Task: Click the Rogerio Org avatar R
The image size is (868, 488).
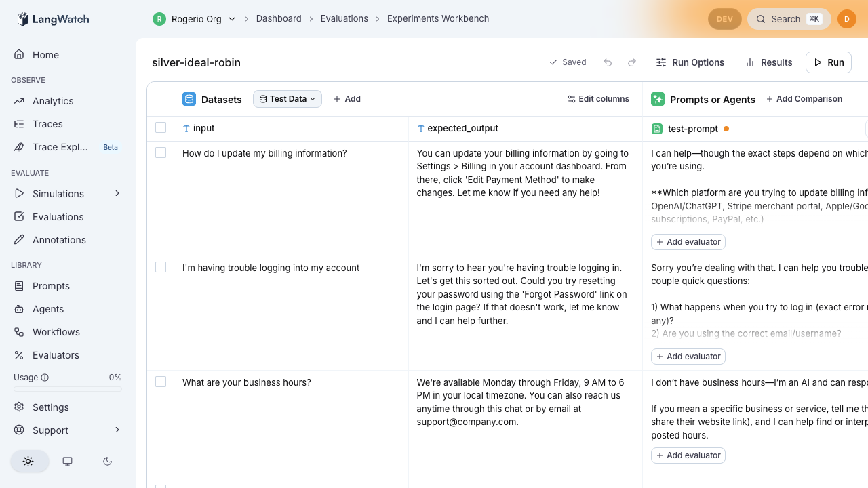Action: pyautogui.click(x=159, y=19)
